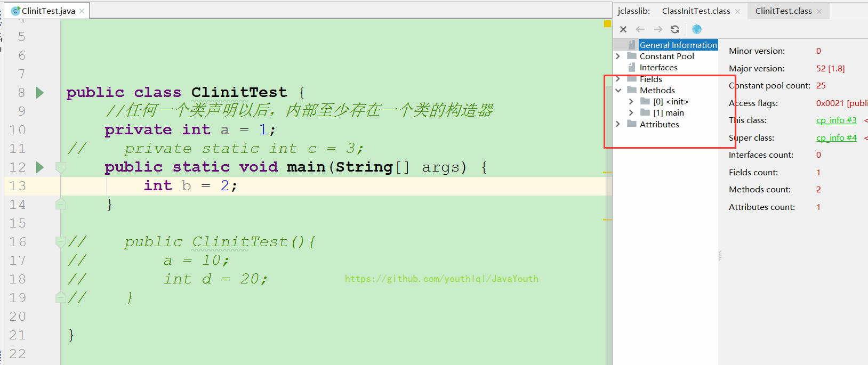Expand the Constant Pool tree node
This screenshot has width=868, height=365.
tap(618, 56)
